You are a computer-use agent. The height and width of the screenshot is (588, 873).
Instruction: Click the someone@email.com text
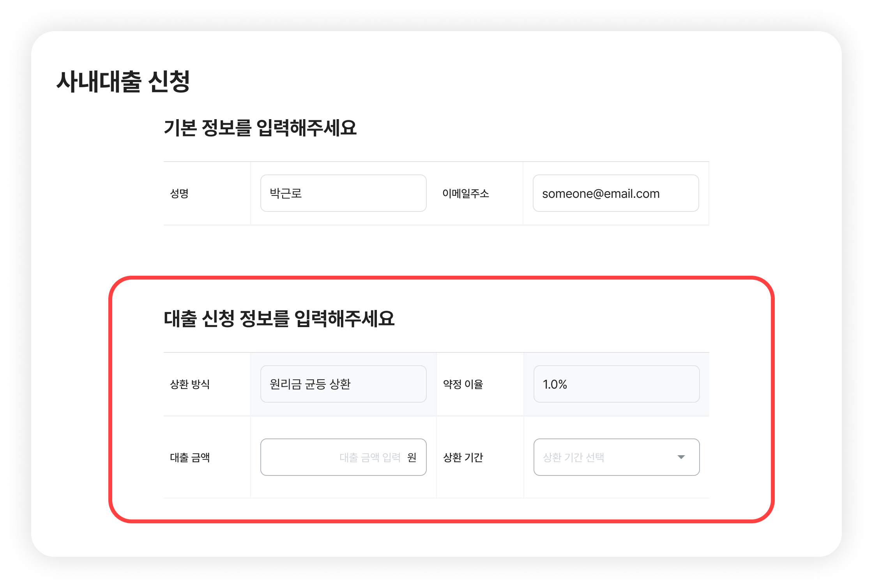pos(601,194)
